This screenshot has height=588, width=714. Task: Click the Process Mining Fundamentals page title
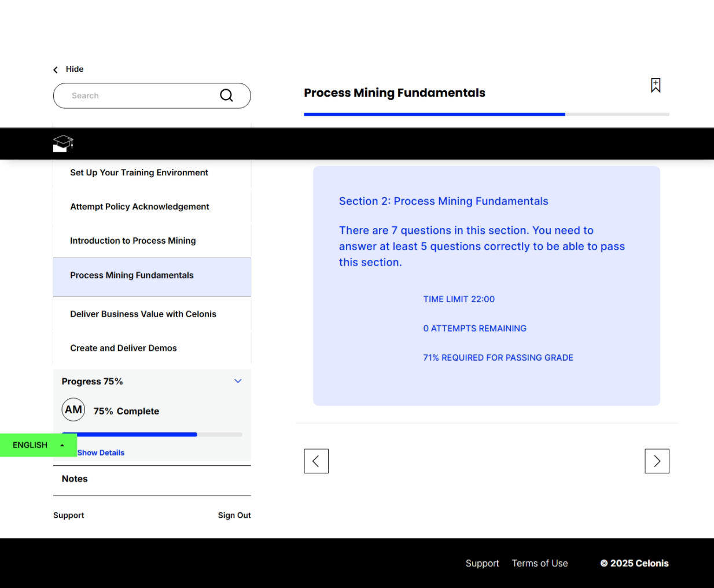pyautogui.click(x=395, y=93)
